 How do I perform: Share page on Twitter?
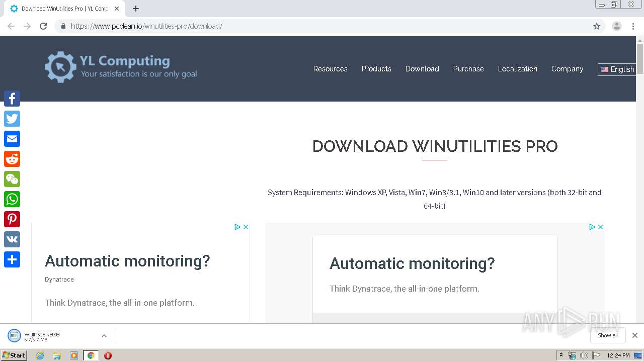tap(12, 119)
